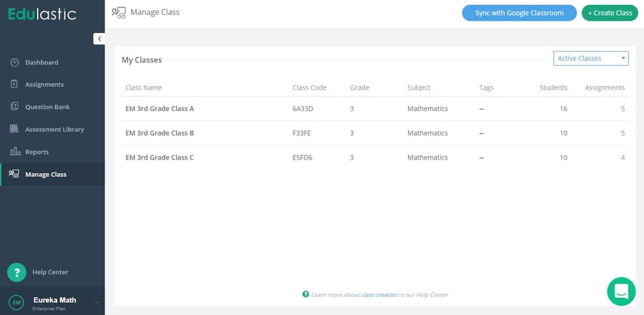Click the Dashboard clock icon in sidebar
The image size is (644, 315).
pyautogui.click(x=14, y=62)
